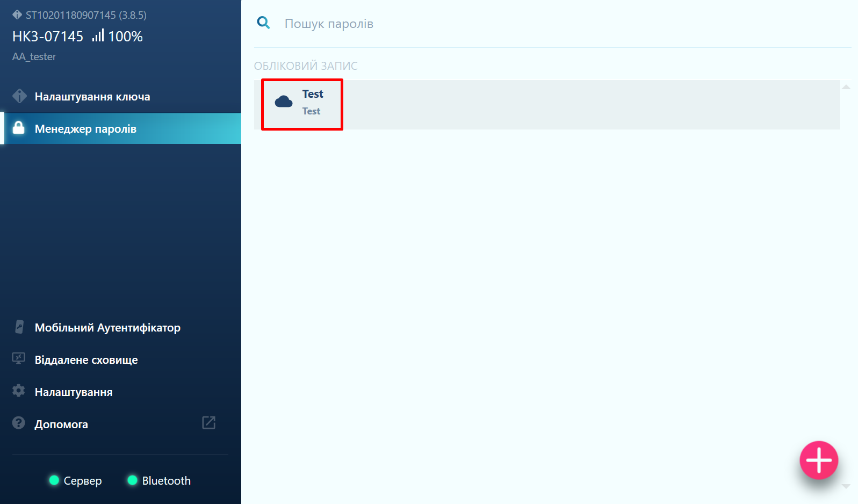This screenshot has width=858, height=504.
Task: Select Менеджер паролів in sidebar
Action: click(x=86, y=129)
